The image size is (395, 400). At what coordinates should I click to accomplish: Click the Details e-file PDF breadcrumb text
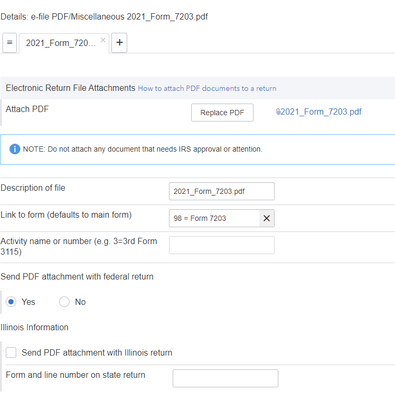(104, 17)
